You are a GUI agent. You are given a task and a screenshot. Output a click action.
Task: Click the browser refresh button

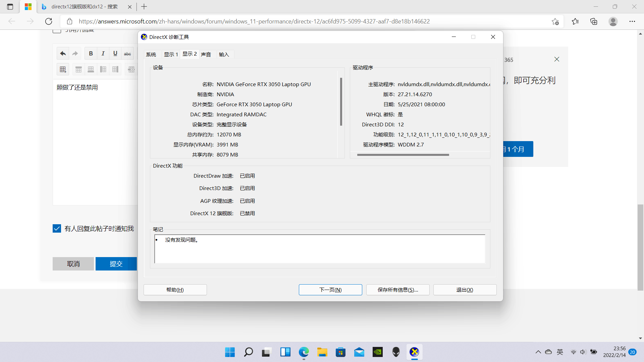[49, 21]
